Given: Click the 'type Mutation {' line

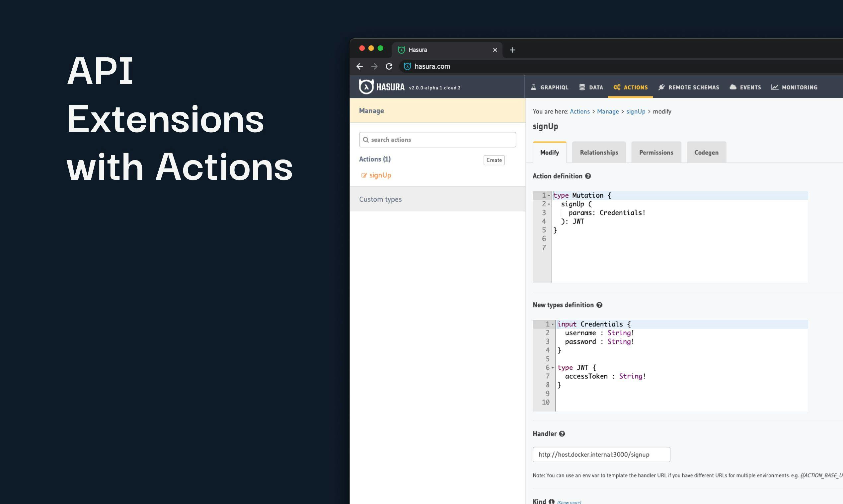Looking at the screenshot, I should [x=582, y=195].
